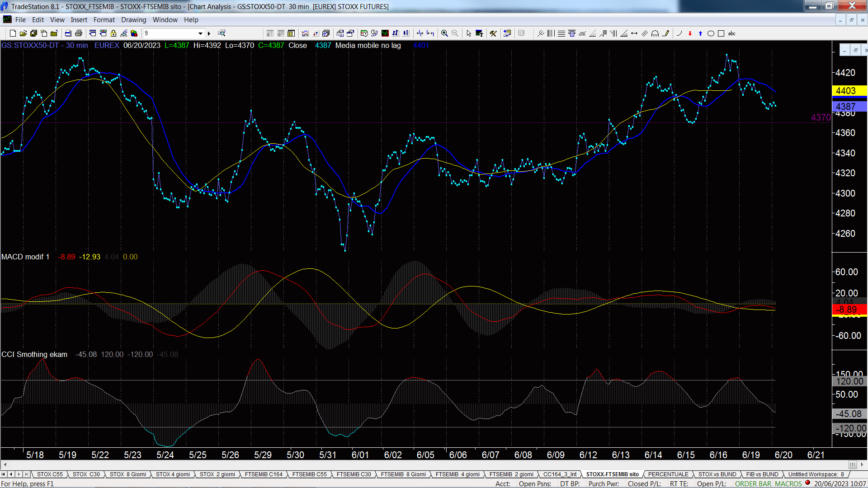The image size is (868, 488).
Task: Click the calendar clock timeframe icon
Action: click(364, 33)
